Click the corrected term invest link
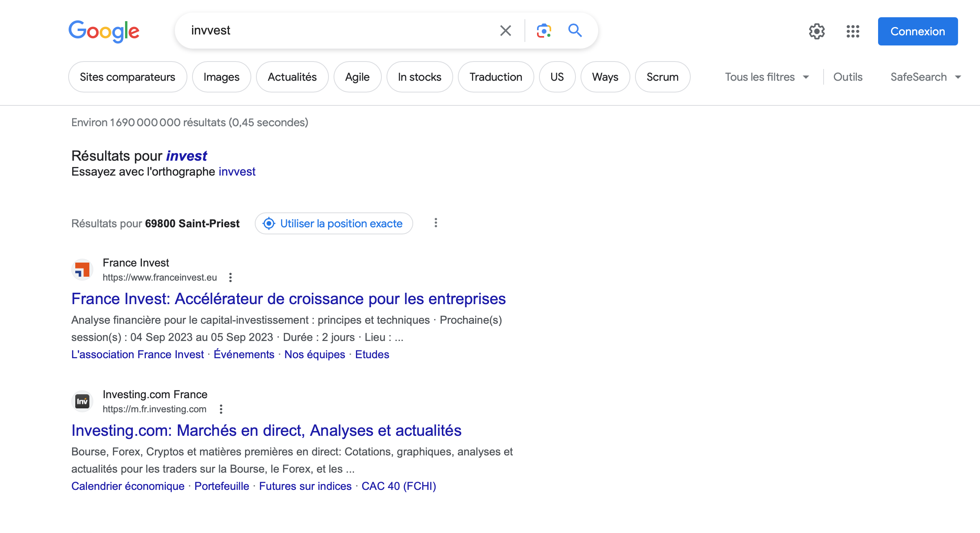This screenshot has height=533, width=980. click(x=187, y=156)
